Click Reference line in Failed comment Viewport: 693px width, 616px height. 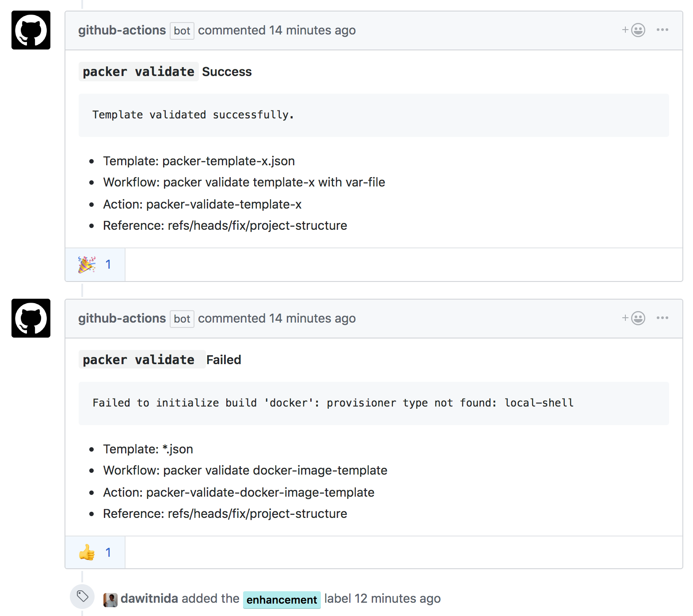225,513
